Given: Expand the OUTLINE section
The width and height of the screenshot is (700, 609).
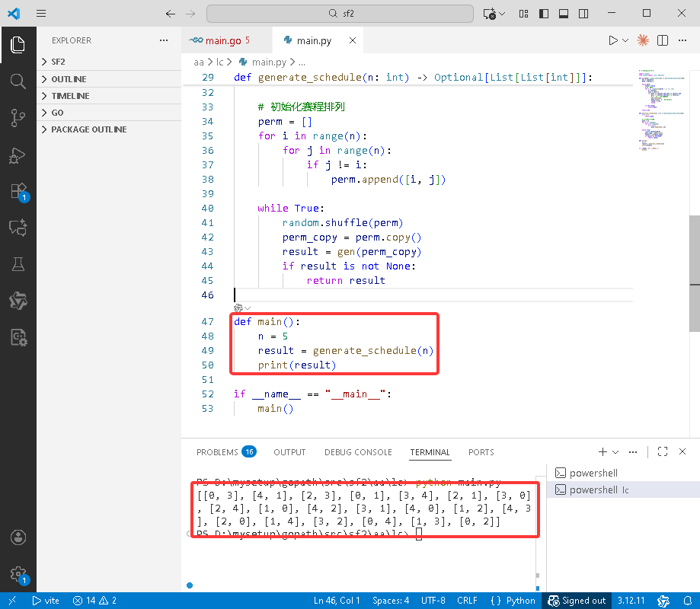Looking at the screenshot, I should 109,79.
